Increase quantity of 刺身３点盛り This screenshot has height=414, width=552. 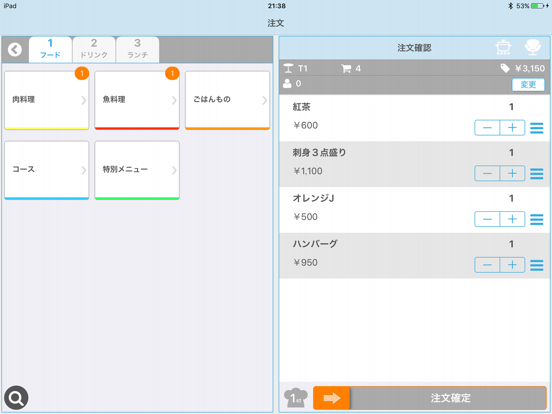tap(512, 174)
